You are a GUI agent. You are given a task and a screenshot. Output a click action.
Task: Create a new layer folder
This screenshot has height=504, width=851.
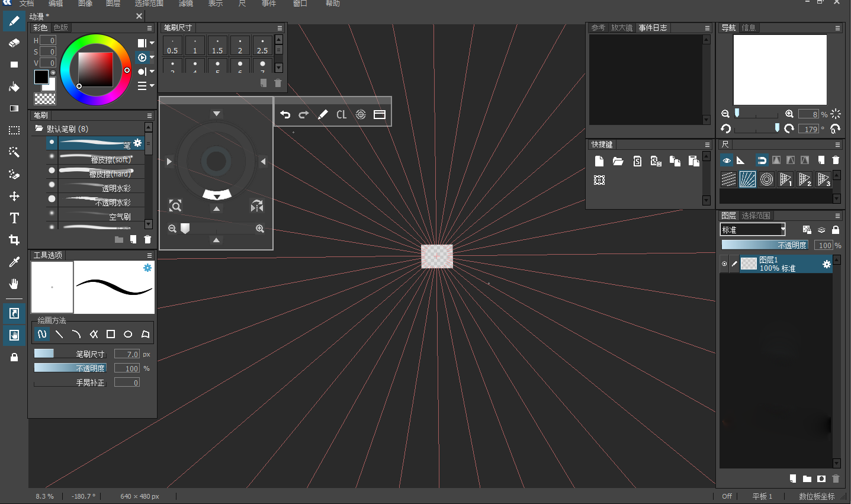[x=807, y=479]
